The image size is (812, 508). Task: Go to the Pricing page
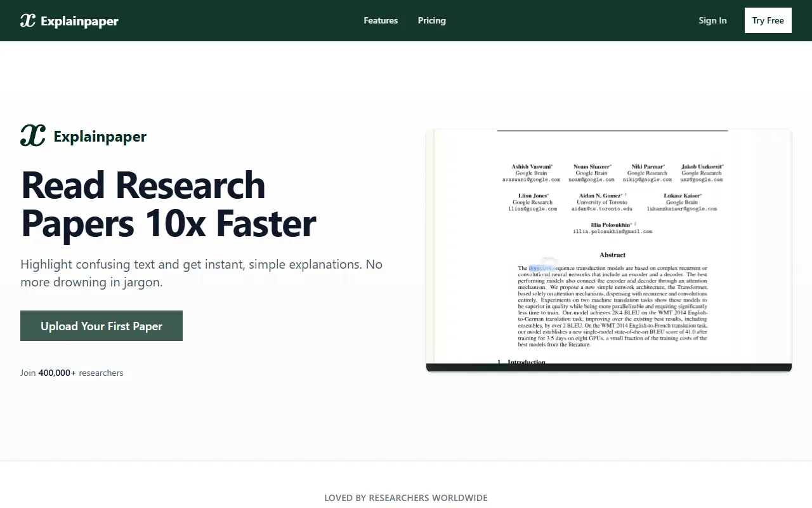[432, 20]
